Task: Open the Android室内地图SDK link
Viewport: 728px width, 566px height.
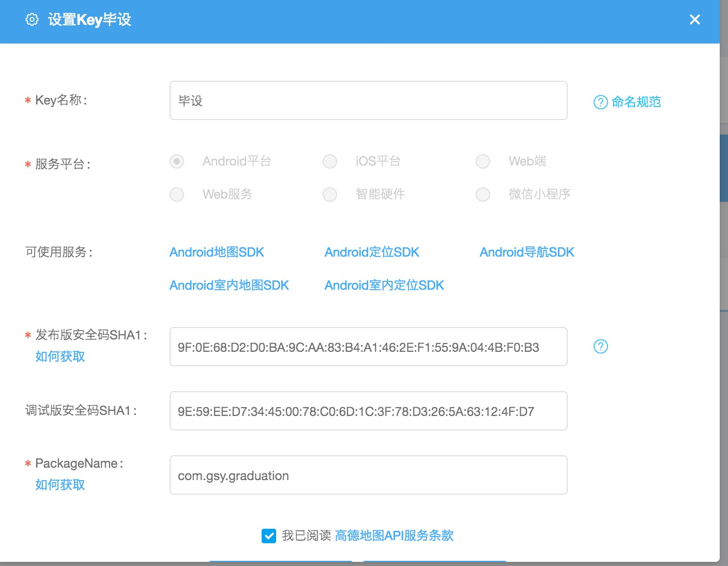Action: point(229,286)
